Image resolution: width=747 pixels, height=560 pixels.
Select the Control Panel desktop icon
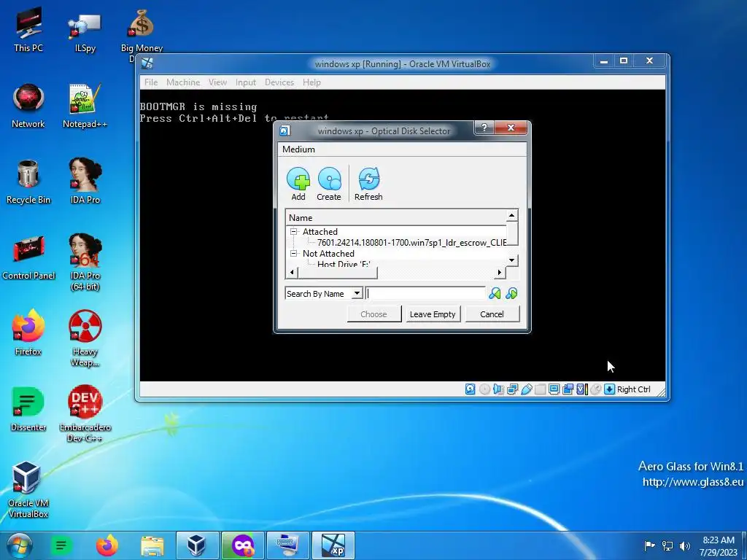[28, 257]
